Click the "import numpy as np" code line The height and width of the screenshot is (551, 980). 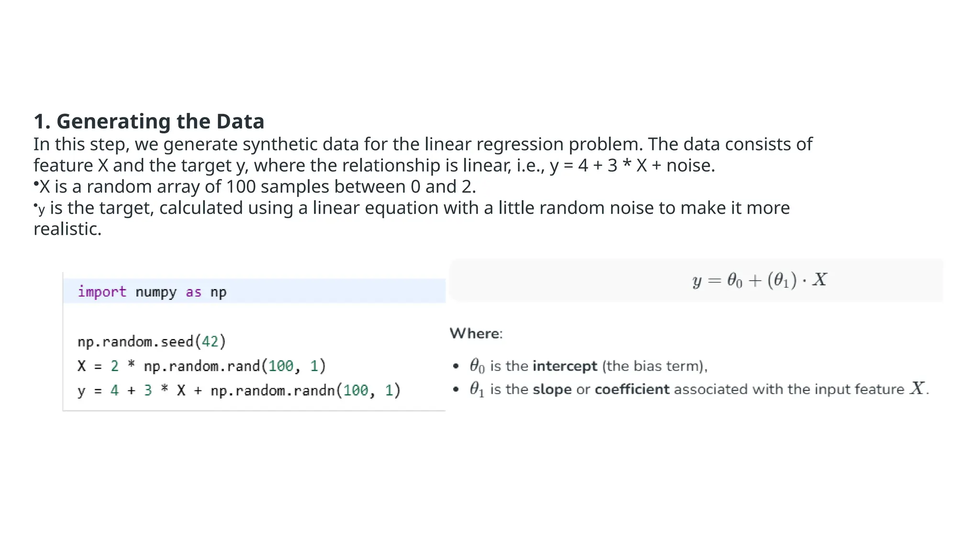pos(152,292)
